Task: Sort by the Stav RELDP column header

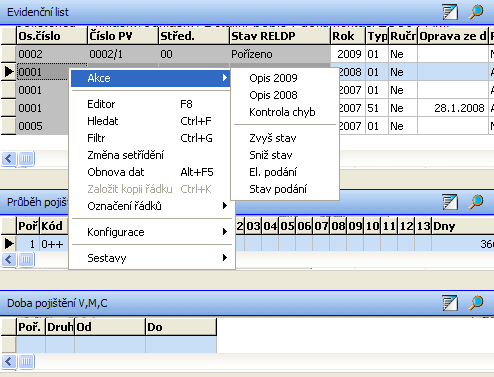Action: click(x=280, y=36)
